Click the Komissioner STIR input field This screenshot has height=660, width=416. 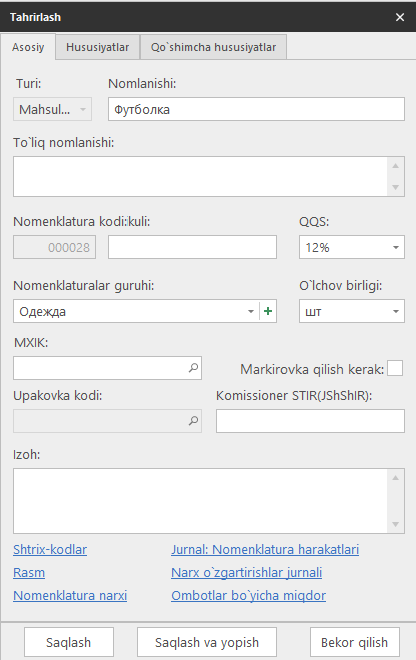click(x=310, y=421)
